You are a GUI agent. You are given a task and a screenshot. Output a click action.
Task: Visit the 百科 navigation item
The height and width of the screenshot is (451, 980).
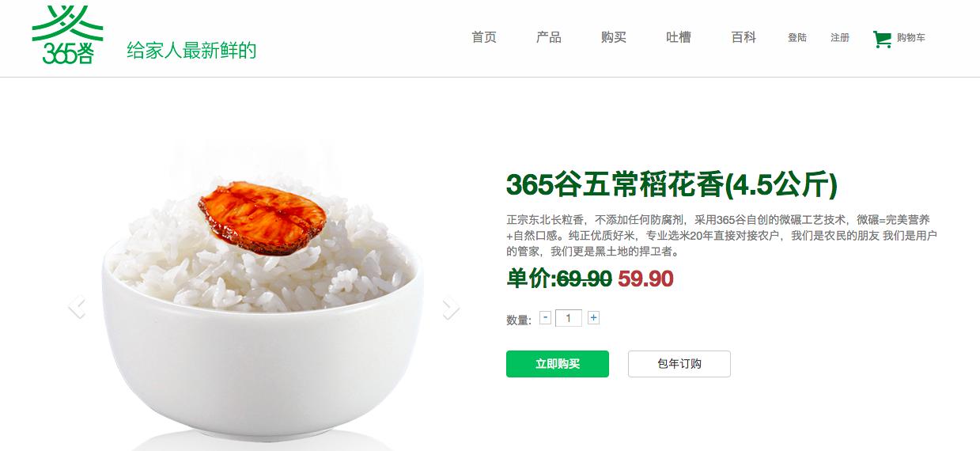744,37
